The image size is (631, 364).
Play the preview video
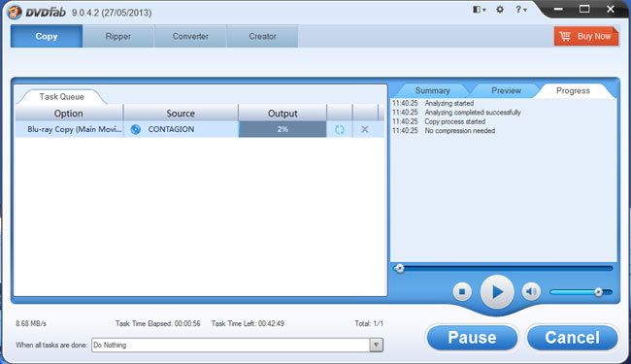[x=497, y=292]
